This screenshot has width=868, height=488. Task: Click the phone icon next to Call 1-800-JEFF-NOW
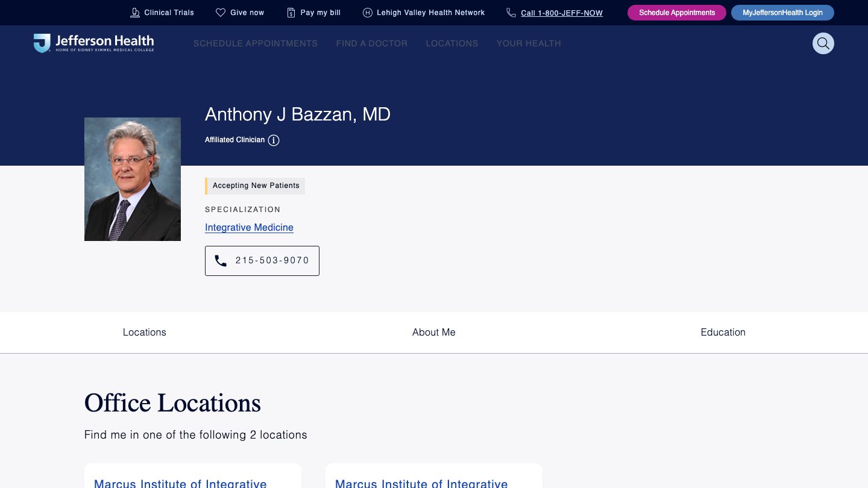[511, 12]
